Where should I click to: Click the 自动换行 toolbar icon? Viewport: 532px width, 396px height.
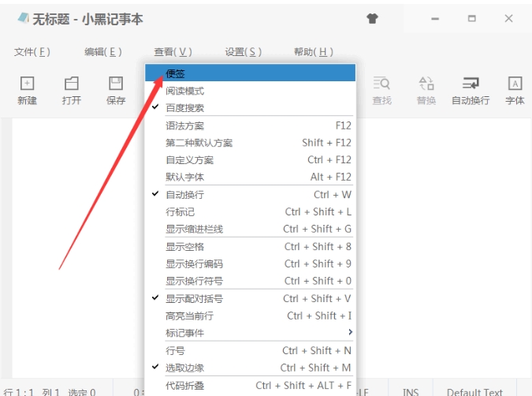click(x=471, y=90)
